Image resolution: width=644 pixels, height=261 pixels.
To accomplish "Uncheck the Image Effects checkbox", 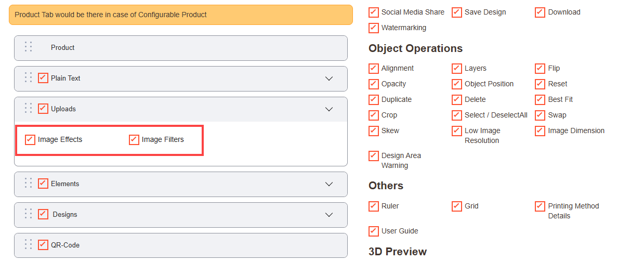I will point(30,139).
